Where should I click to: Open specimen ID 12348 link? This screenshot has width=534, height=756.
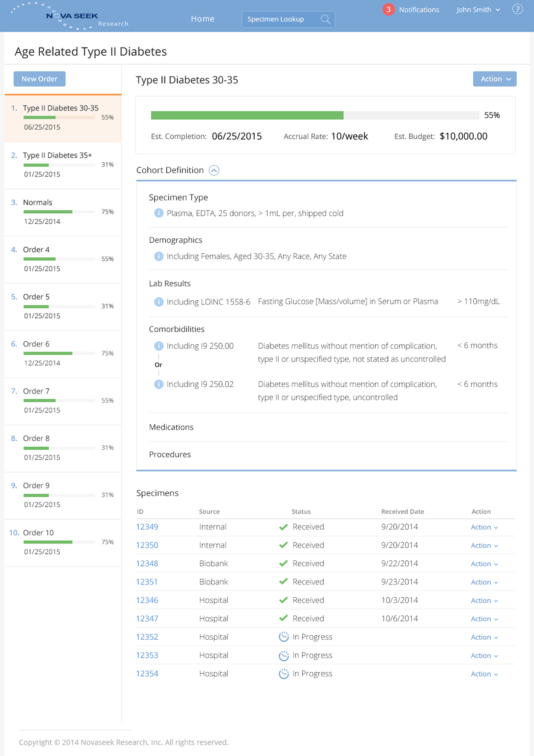click(x=147, y=563)
